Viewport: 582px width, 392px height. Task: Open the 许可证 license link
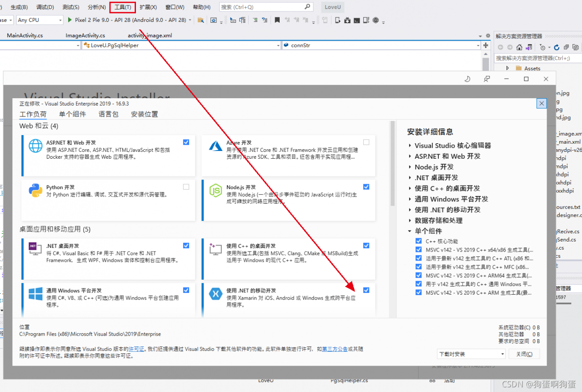click(136, 349)
